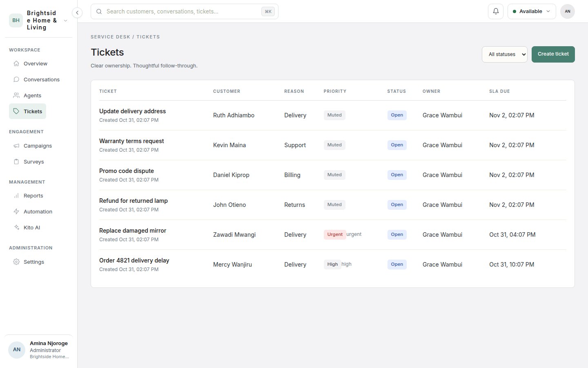Screen dimensions: 588x368
Task: Open the AN avatar in the top bar
Action: tap(568, 11)
